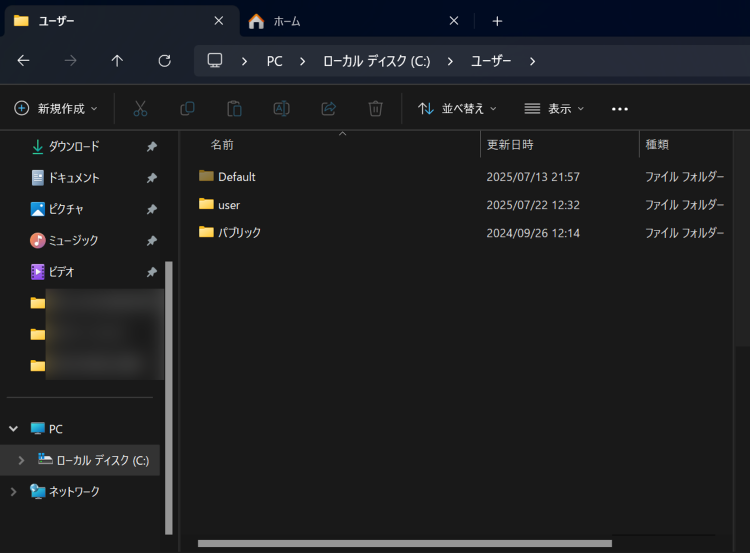
Task: Expand chevron after ローカル ディスク (C:) breadcrumb
Action: point(450,61)
